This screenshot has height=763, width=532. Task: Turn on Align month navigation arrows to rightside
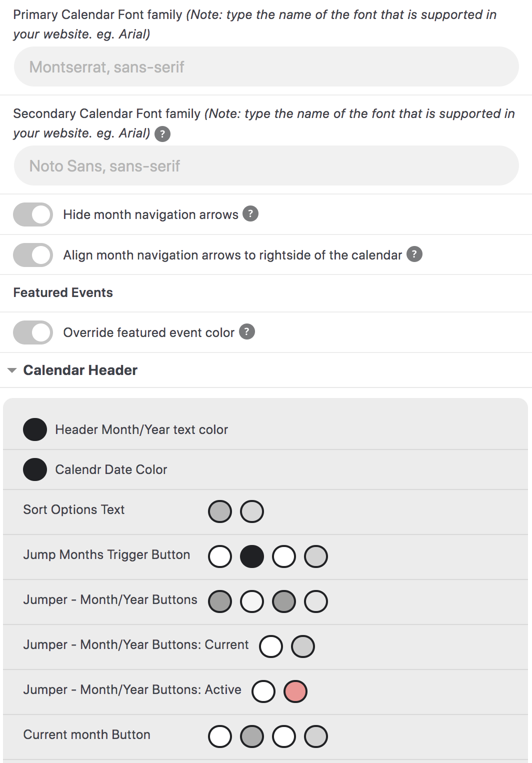[x=32, y=254]
